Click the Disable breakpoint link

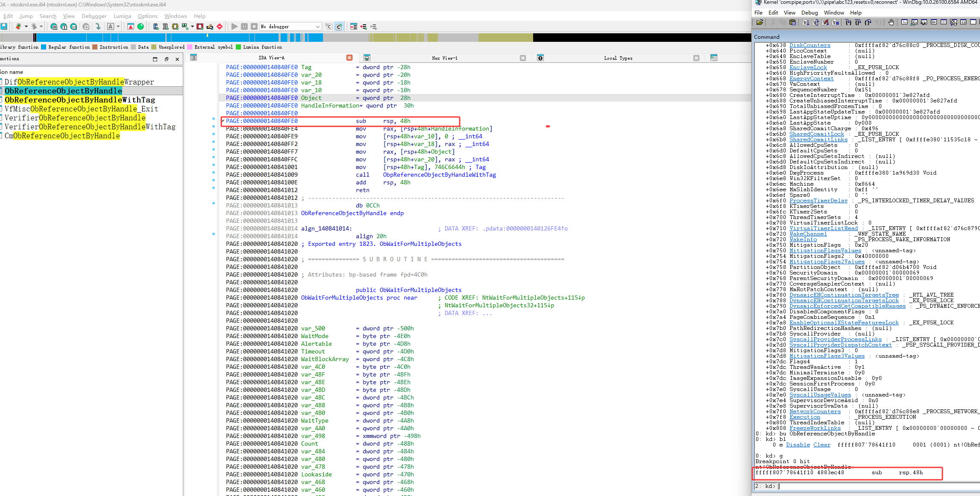pyautogui.click(x=798, y=445)
